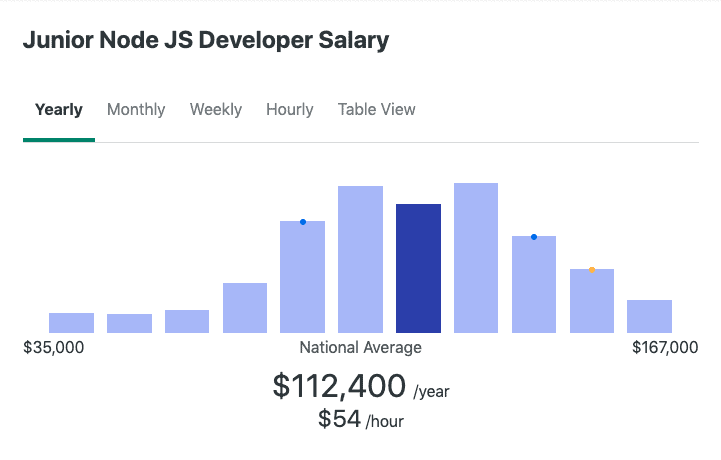This screenshot has width=721, height=460.
Task: Click the last bar near $167,000
Action: click(649, 316)
